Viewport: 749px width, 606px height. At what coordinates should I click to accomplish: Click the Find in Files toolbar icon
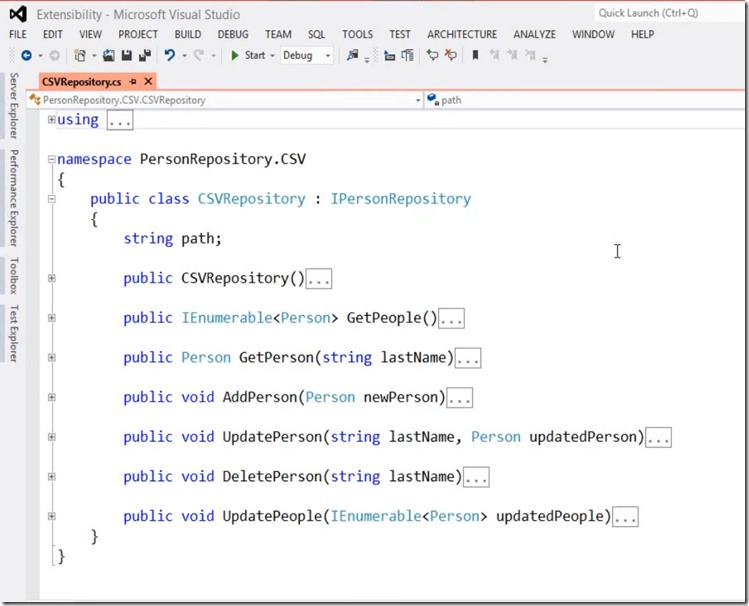click(353, 55)
